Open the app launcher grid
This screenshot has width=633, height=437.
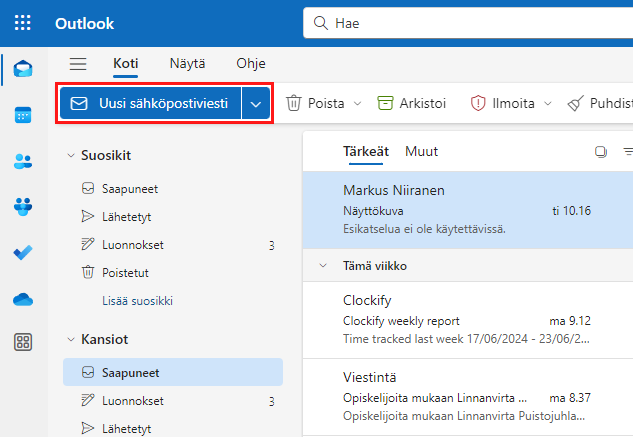click(x=23, y=23)
